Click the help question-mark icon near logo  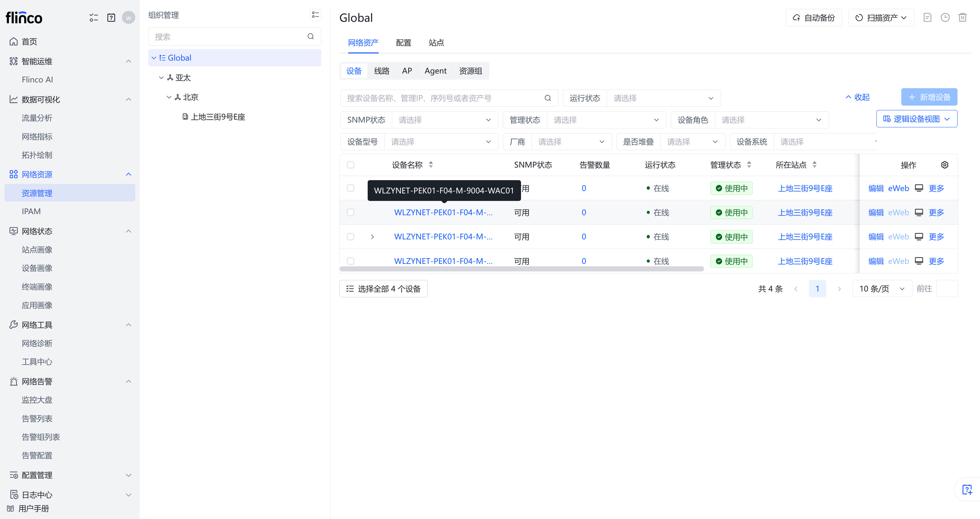coord(111,17)
